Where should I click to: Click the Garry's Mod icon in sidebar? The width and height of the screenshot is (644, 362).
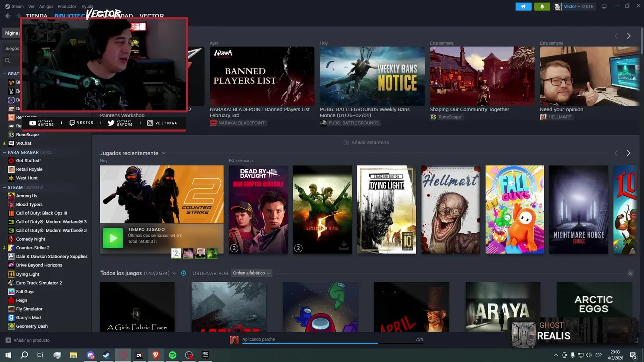[11, 318]
